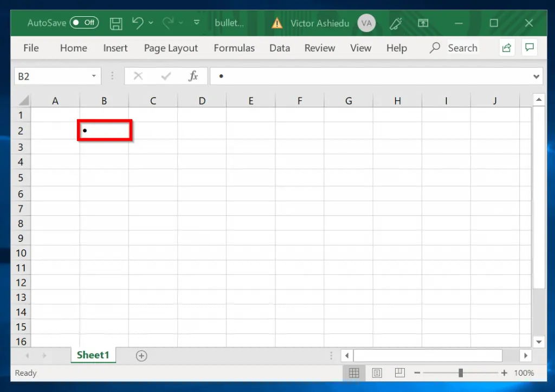The height and width of the screenshot is (392, 555).
Task: Expand the formula bar chevron
Action: point(536,76)
